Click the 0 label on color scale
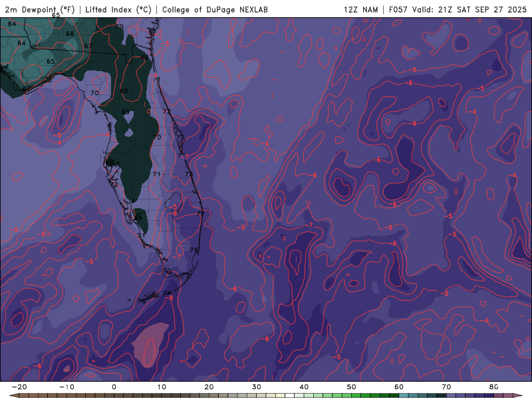Image resolution: width=532 pixels, height=399 pixels. pos(114,387)
